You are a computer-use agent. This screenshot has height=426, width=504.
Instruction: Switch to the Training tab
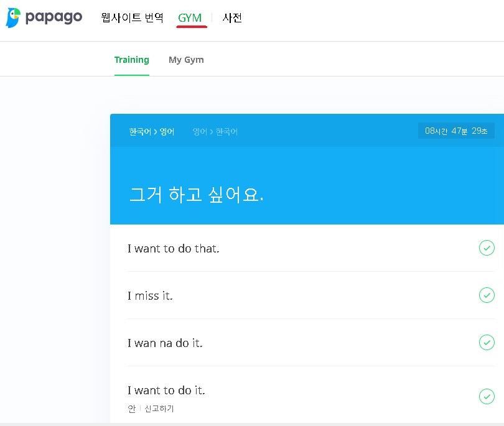(132, 60)
